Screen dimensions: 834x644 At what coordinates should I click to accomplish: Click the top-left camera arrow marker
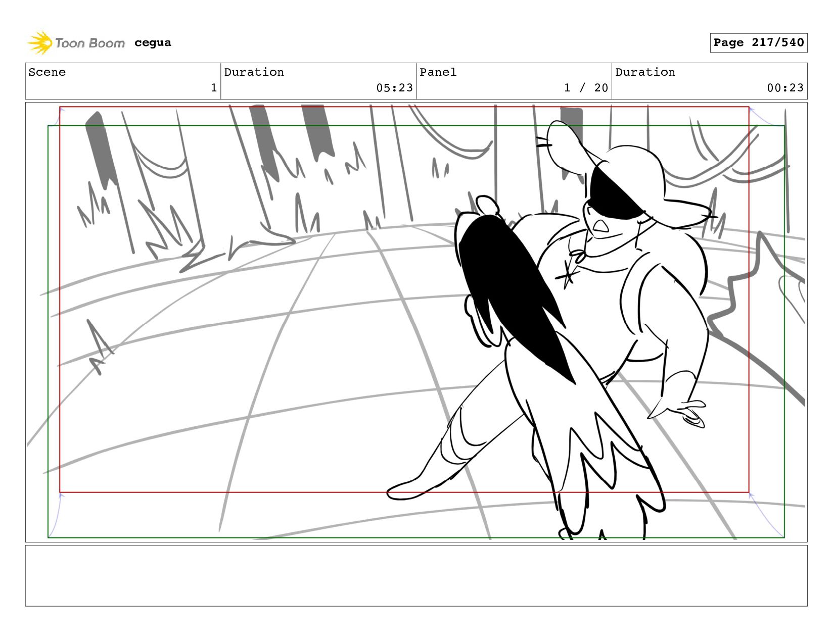coord(55,116)
